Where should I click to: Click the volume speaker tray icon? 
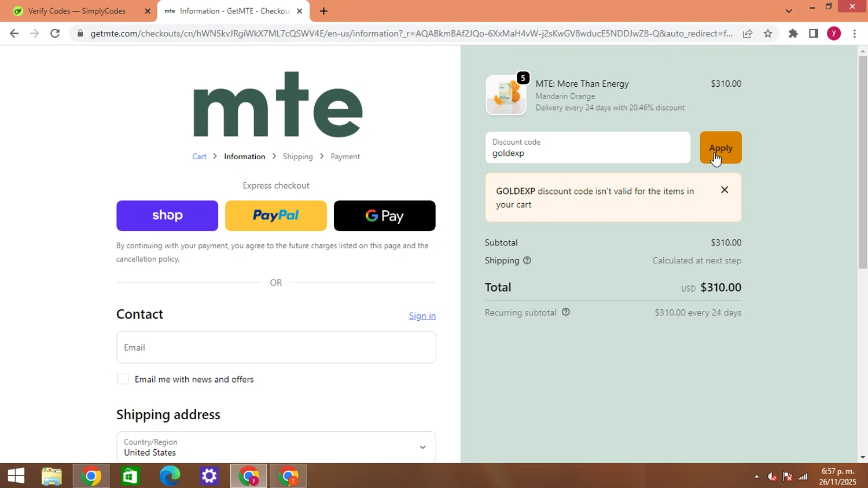[772, 476]
